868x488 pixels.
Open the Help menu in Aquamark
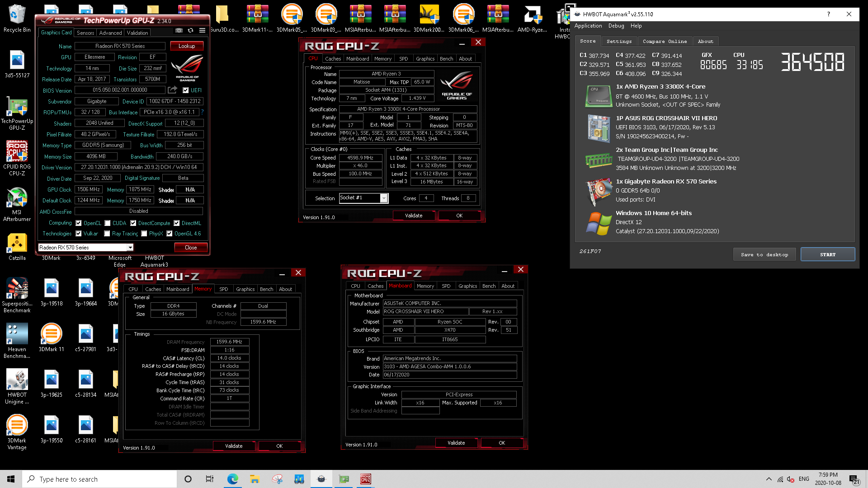coord(636,26)
